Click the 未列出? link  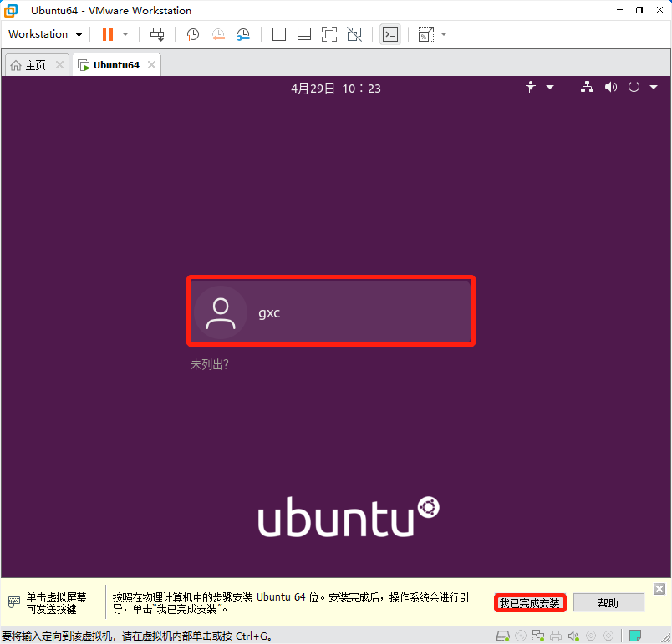(210, 364)
